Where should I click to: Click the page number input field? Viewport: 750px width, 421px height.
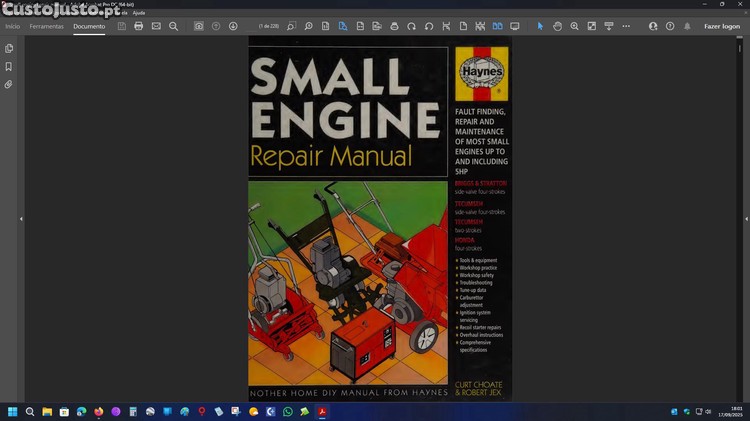(x=269, y=26)
